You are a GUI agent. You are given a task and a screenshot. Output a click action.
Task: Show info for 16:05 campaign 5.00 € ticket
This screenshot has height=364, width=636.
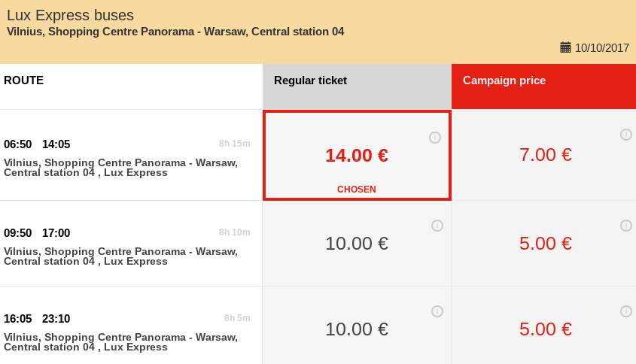click(626, 311)
